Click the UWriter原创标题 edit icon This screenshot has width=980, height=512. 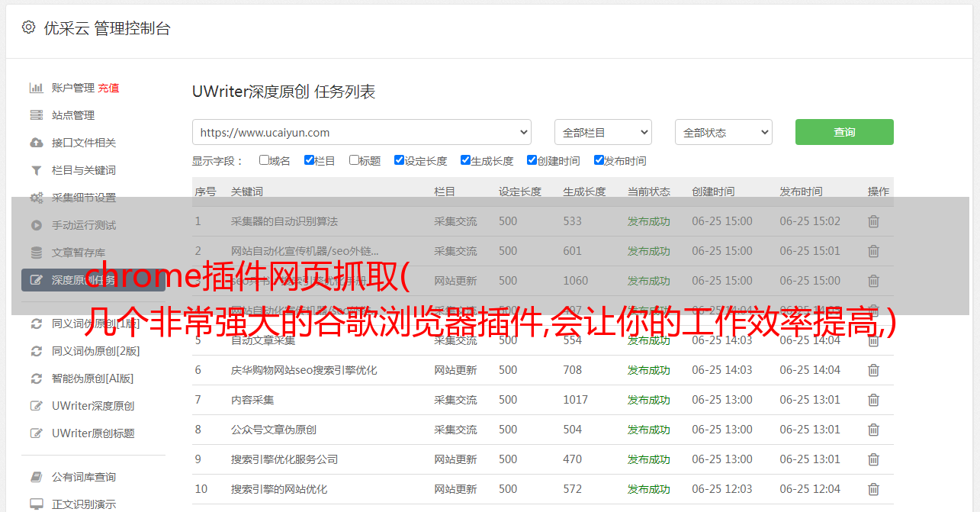click(x=36, y=433)
